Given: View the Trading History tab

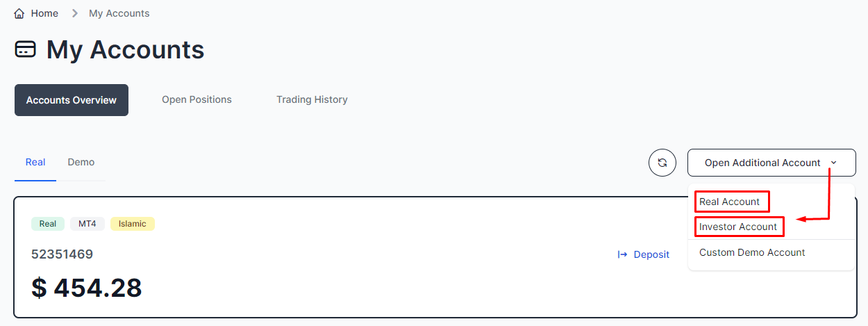Looking at the screenshot, I should [x=312, y=99].
